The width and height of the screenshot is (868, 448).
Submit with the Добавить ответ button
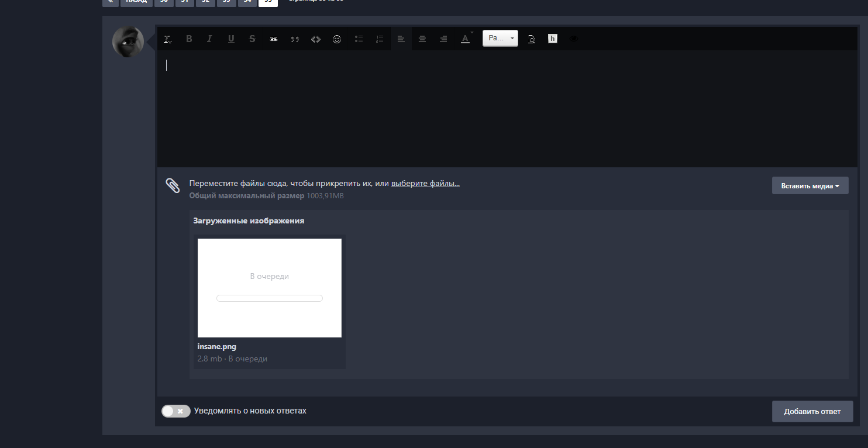812,411
